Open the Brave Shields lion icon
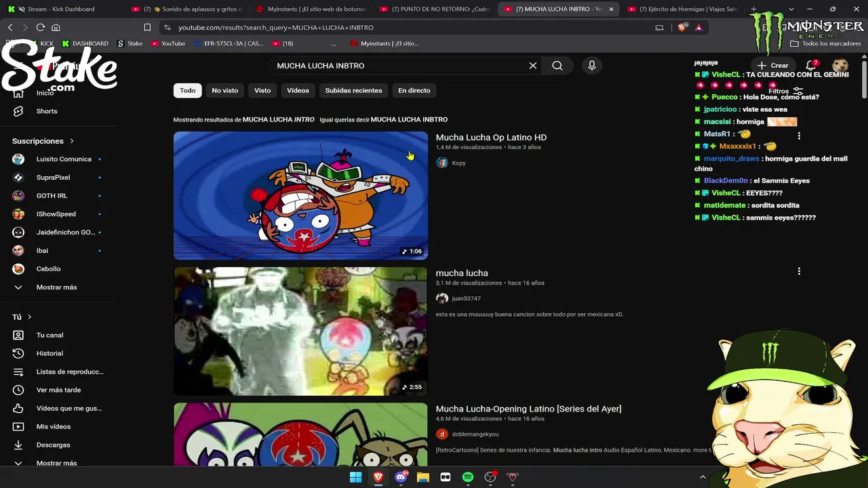 682,28
